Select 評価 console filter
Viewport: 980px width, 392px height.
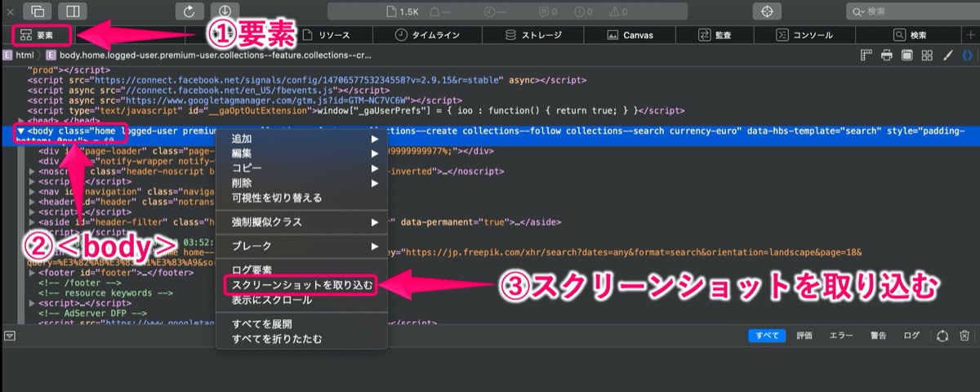click(x=804, y=336)
